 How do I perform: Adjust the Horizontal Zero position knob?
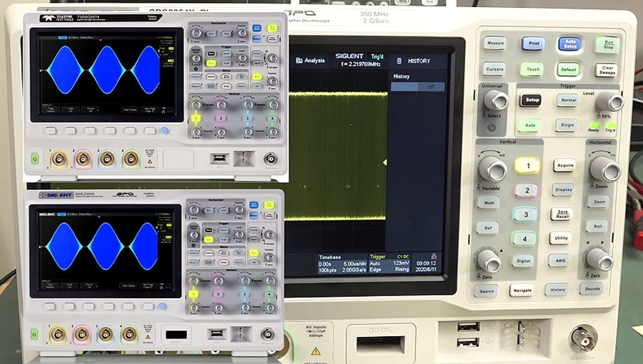(x=600, y=259)
